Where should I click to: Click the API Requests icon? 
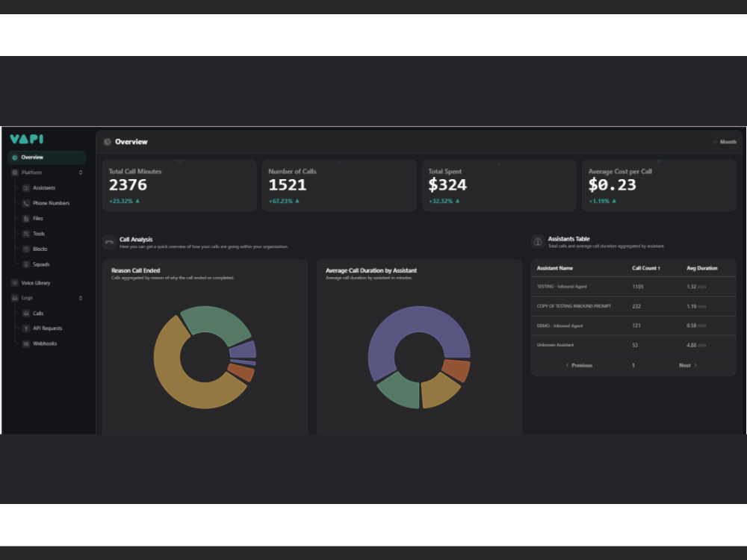coord(26,329)
